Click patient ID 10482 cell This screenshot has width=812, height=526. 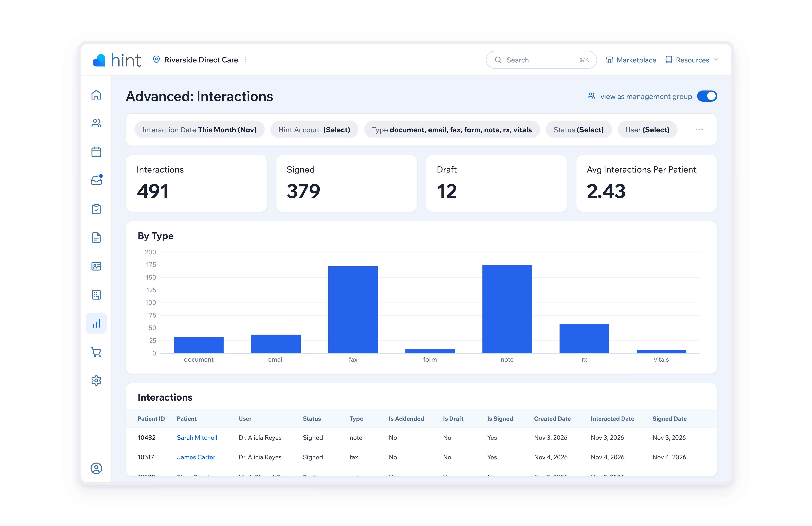(146, 437)
